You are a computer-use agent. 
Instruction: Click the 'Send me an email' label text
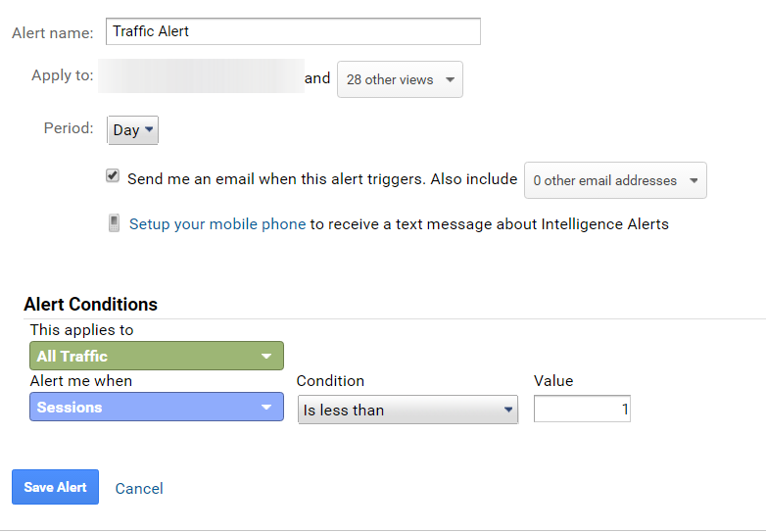coord(276,179)
